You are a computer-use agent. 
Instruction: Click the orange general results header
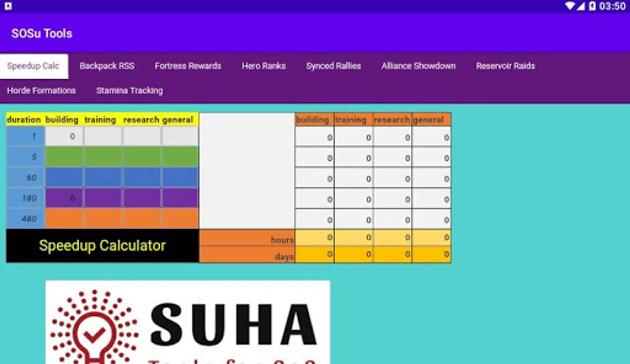pos(431,120)
